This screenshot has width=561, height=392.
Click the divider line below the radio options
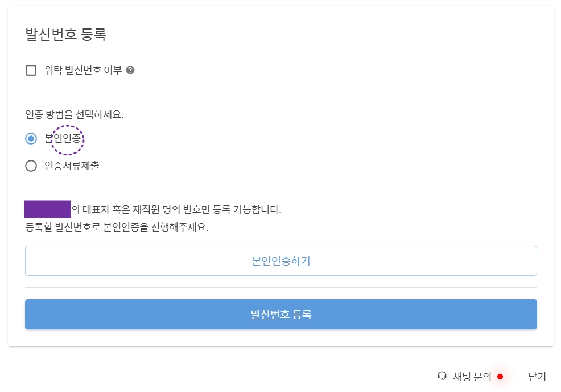pyautogui.click(x=281, y=191)
